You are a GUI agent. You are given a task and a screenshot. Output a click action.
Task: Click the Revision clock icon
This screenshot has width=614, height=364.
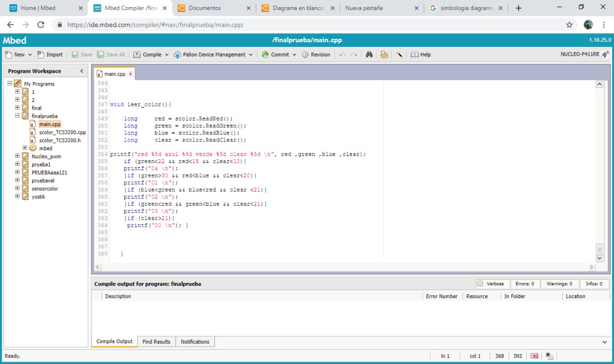305,55
